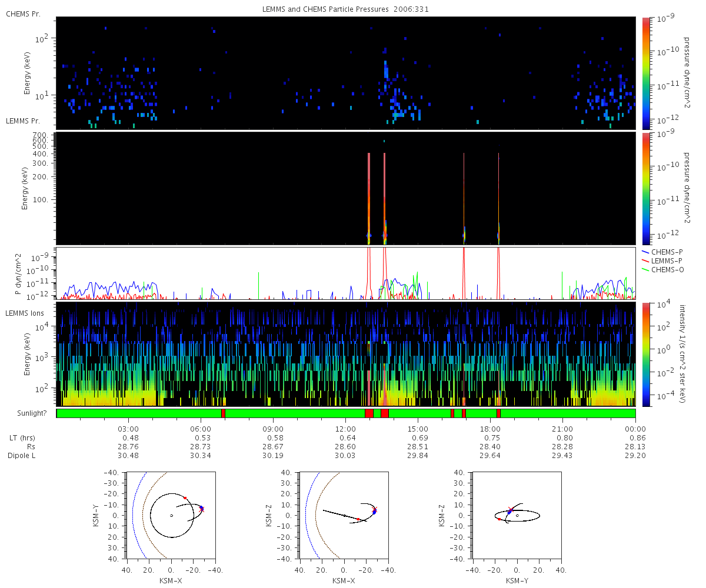Viewport: 706px width, 588px height.
Task: Click the LEMMS Ions intensity color bar
Action: [646, 354]
